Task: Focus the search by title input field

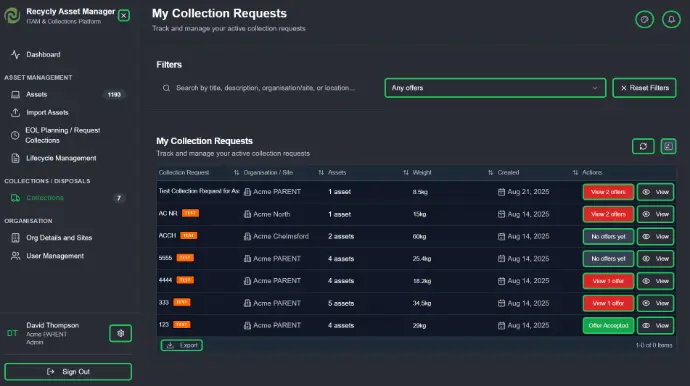Action: 265,88
